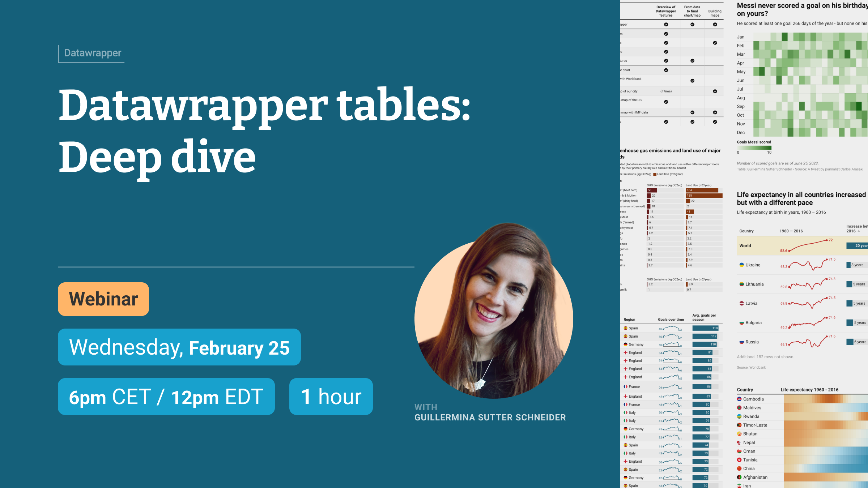Viewport: 868px width, 488px height.
Task: Click the Oman flag icon
Action: coord(739,451)
